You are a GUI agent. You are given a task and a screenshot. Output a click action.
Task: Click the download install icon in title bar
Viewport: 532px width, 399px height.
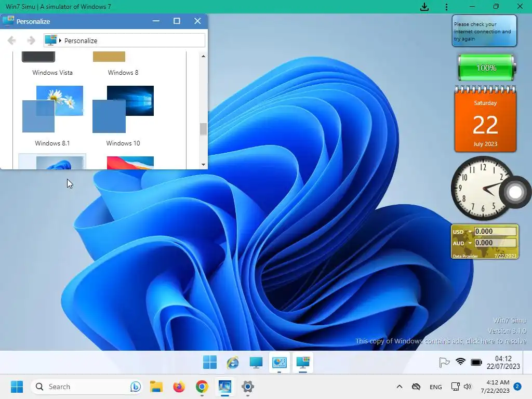pos(424,7)
